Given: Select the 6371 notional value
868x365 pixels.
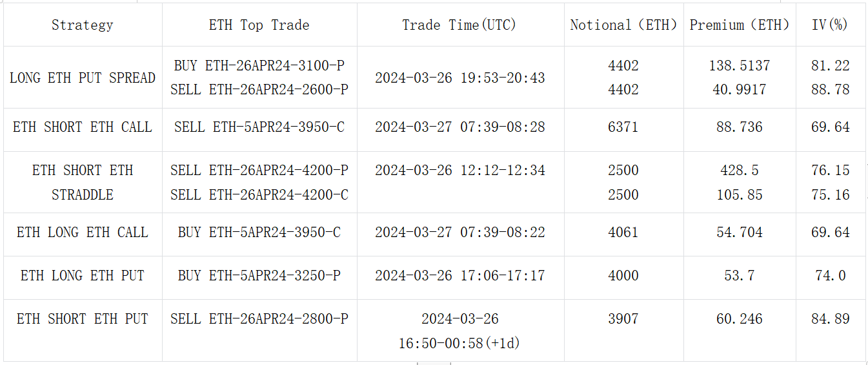Looking at the screenshot, I should point(623,127).
